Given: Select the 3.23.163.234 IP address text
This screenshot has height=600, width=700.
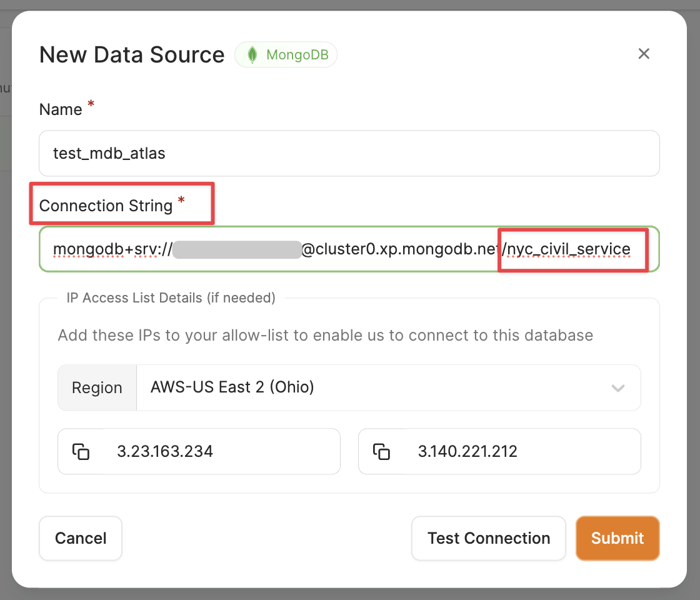Looking at the screenshot, I should pyautogui.click(x=165, y=451).
